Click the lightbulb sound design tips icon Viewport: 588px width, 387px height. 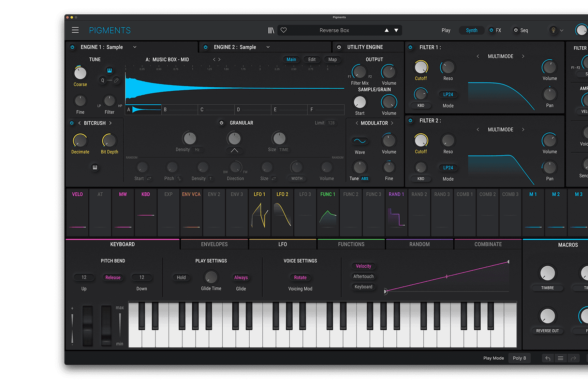554,30
